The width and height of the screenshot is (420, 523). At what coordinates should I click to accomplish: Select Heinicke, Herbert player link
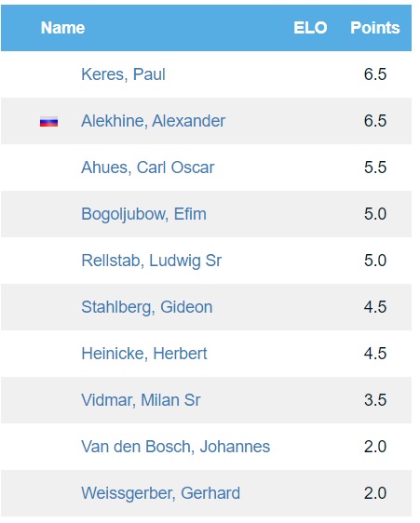[x=144, y=354]
